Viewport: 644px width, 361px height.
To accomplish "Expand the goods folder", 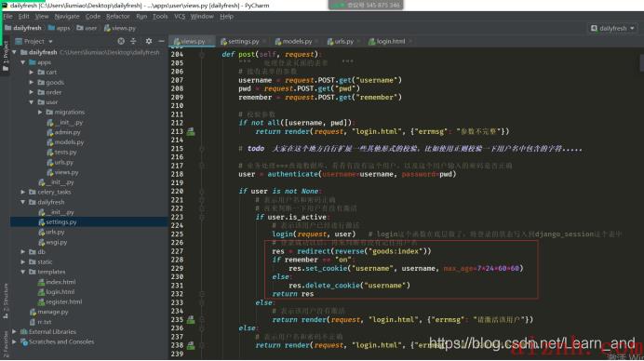I will tap(32, 82).
